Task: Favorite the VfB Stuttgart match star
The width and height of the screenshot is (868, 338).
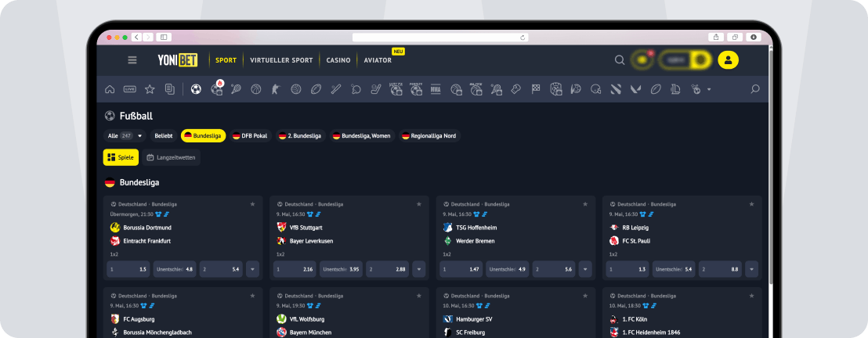Action: (x=419, y=204)
